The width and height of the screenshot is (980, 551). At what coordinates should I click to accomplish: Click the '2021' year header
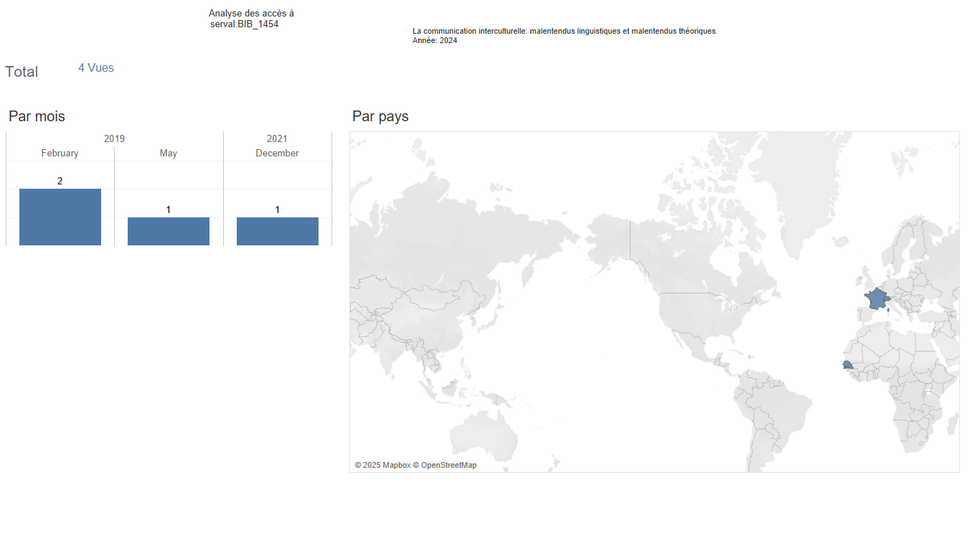pos(277,138)
